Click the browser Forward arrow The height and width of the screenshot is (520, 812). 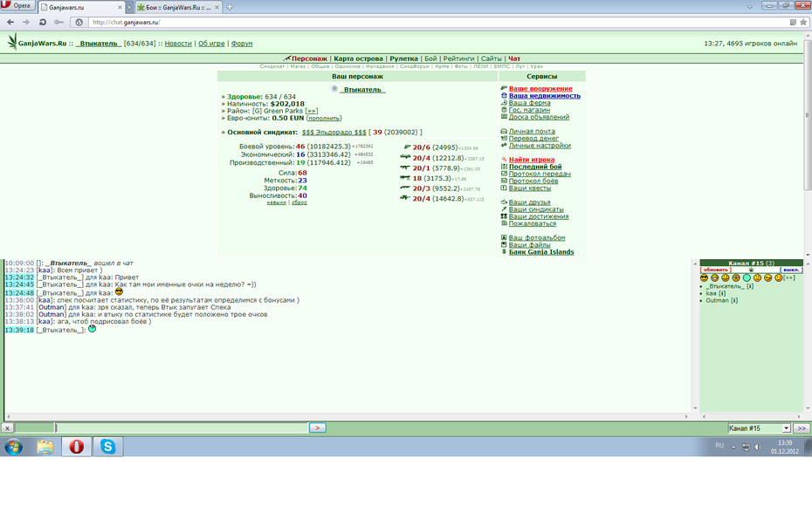(26, 23)
